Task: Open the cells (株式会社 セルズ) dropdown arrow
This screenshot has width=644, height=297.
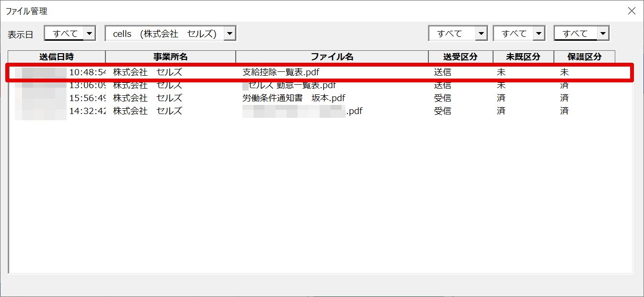Action: pos(230,34)
